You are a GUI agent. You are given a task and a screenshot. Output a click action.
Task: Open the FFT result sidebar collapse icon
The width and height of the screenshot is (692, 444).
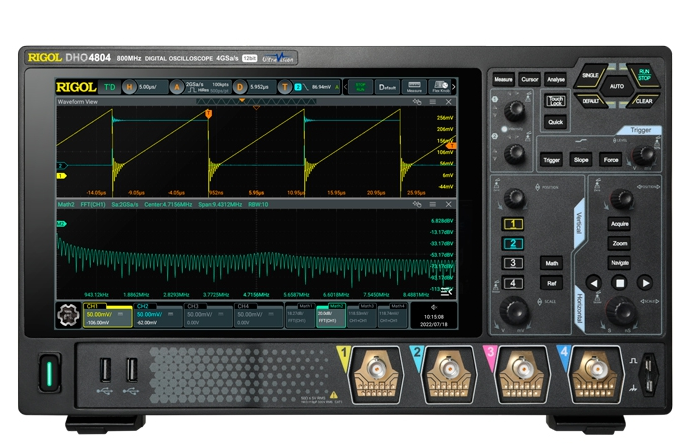(447, 291)
